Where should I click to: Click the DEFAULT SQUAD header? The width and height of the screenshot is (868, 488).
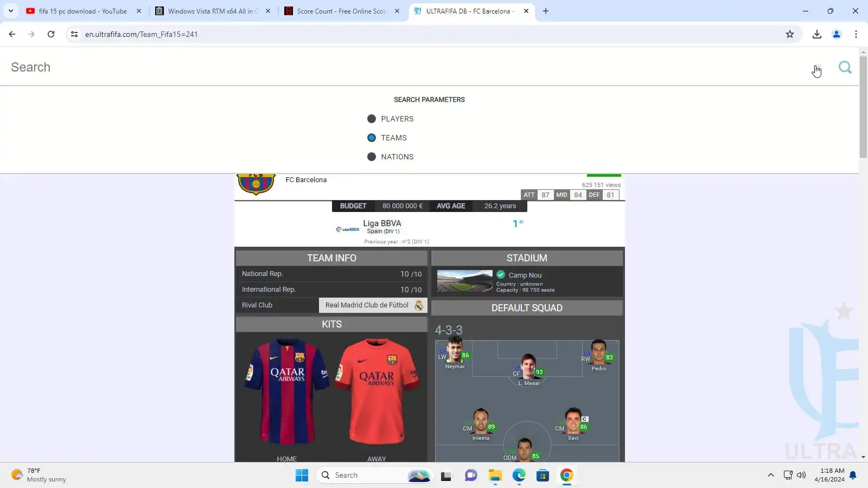point(527,308)
